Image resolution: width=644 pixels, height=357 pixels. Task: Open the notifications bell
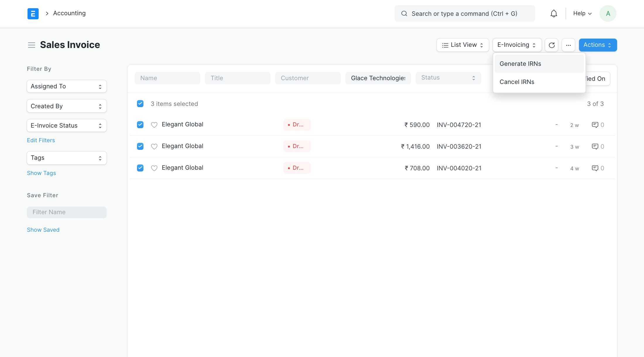554,13
